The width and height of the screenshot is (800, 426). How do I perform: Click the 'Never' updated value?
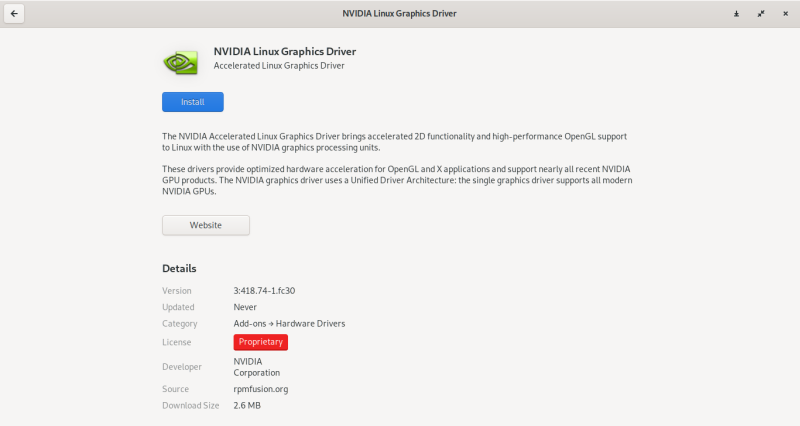[245, 307]
